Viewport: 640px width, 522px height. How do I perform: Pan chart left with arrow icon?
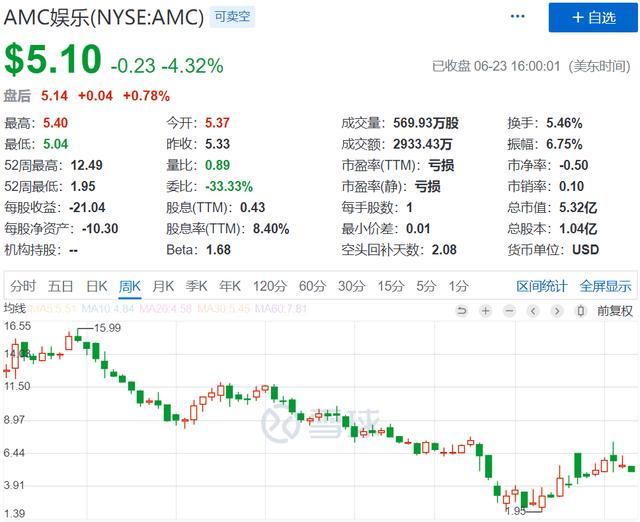533,311
